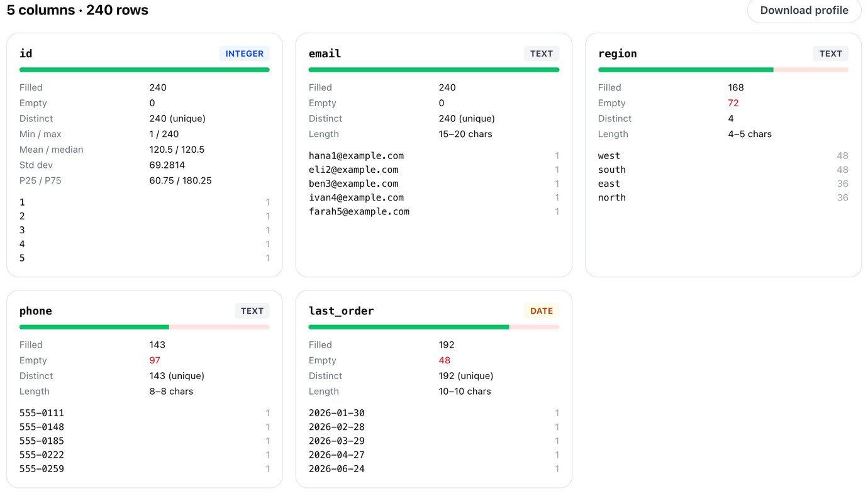The width and height of the screenshot is (868, 496).
Task: Click the DATE type badge on last_order card
Action: click(542, 311)
